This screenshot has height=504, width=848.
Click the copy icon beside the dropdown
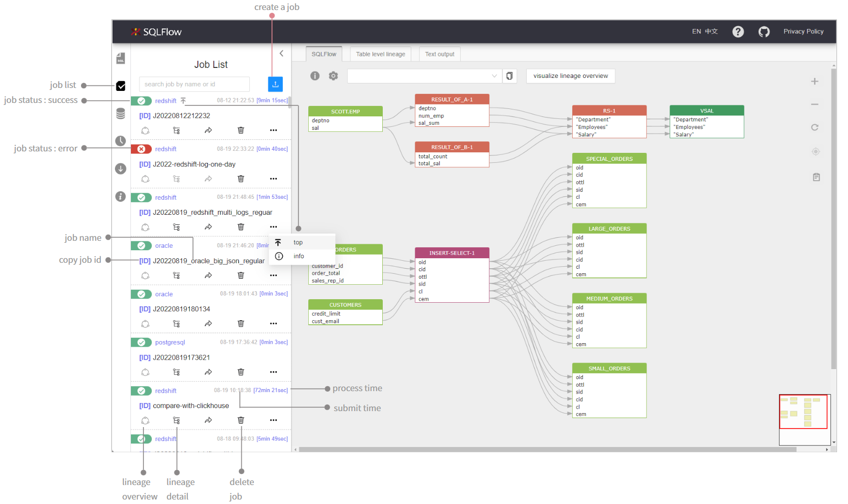point(509,76)
